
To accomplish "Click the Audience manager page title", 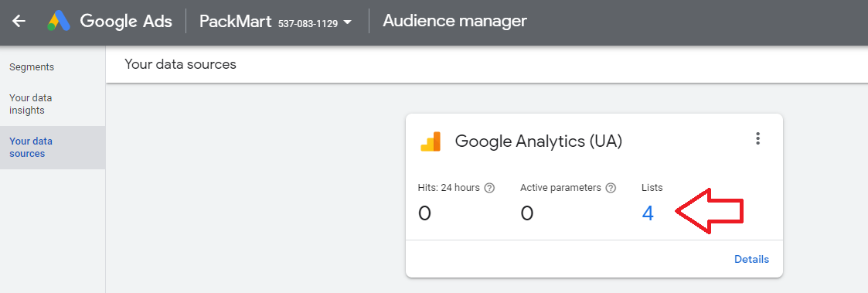I will click(454, 21).
